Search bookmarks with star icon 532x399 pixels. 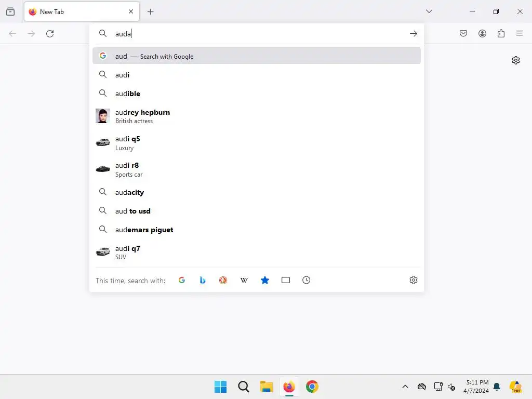(x=264, y=280)
